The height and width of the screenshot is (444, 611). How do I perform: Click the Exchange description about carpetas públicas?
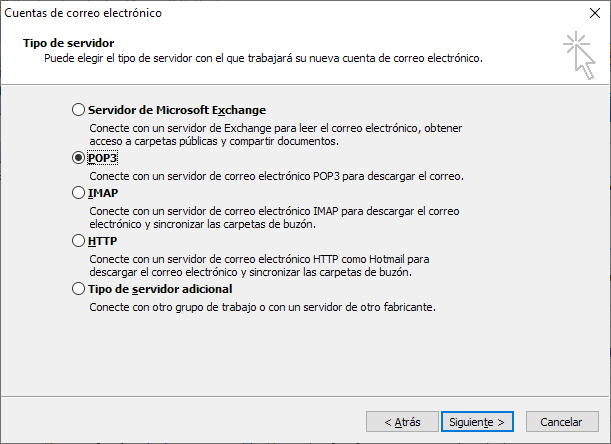[x=275, y=134]
